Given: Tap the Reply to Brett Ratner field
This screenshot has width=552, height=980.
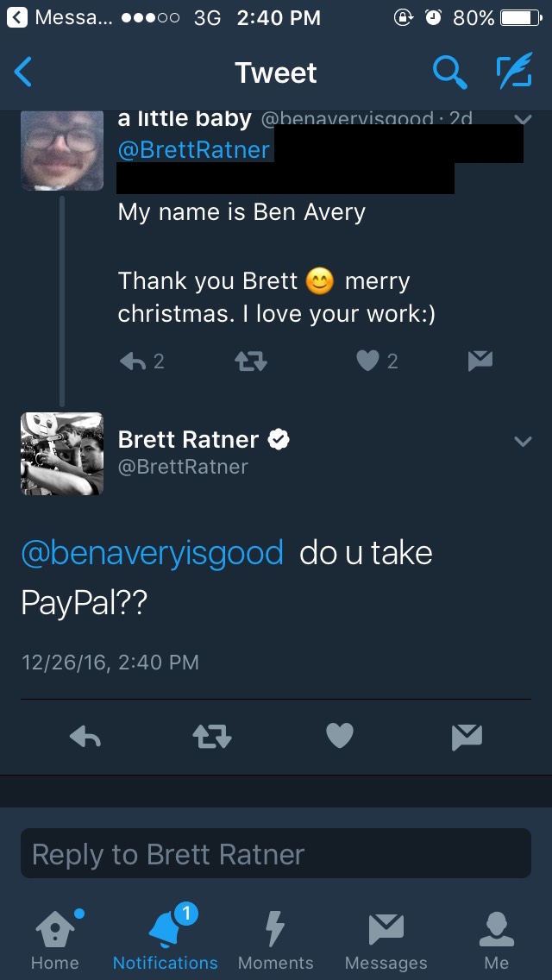Looking at the screenshot, I should click(x=276, y=854).
